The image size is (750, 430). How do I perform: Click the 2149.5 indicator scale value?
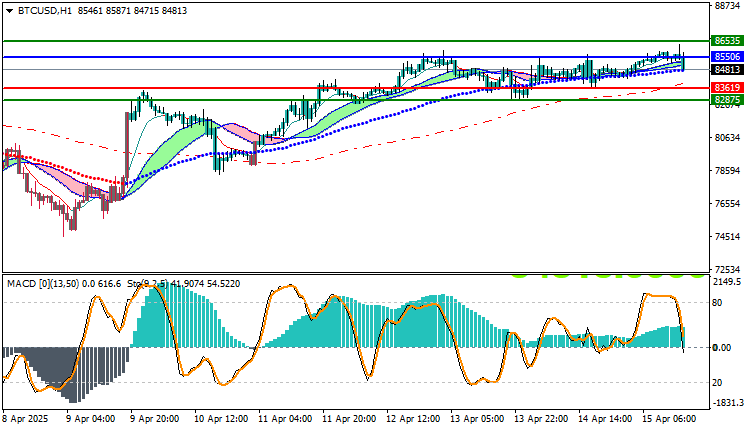(729, 282)
